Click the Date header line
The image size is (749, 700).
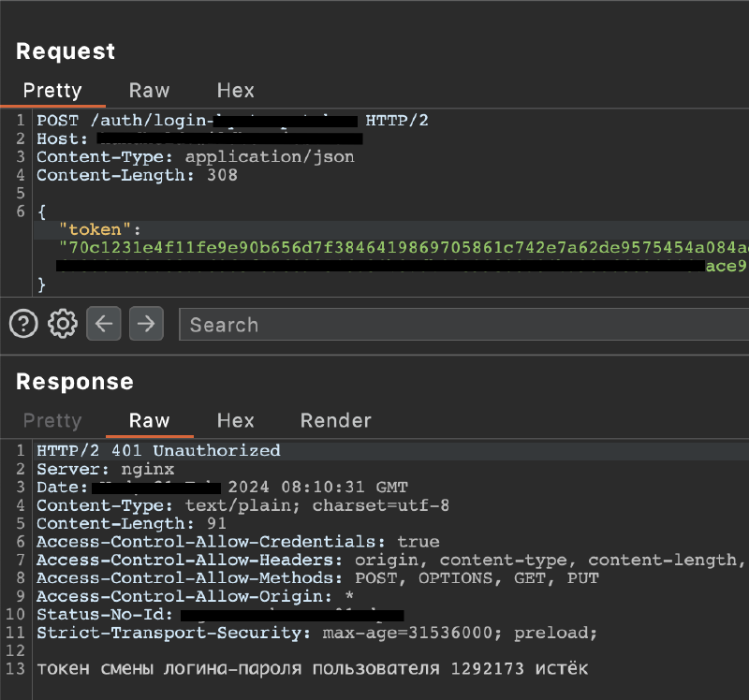(x=222, y=487)
